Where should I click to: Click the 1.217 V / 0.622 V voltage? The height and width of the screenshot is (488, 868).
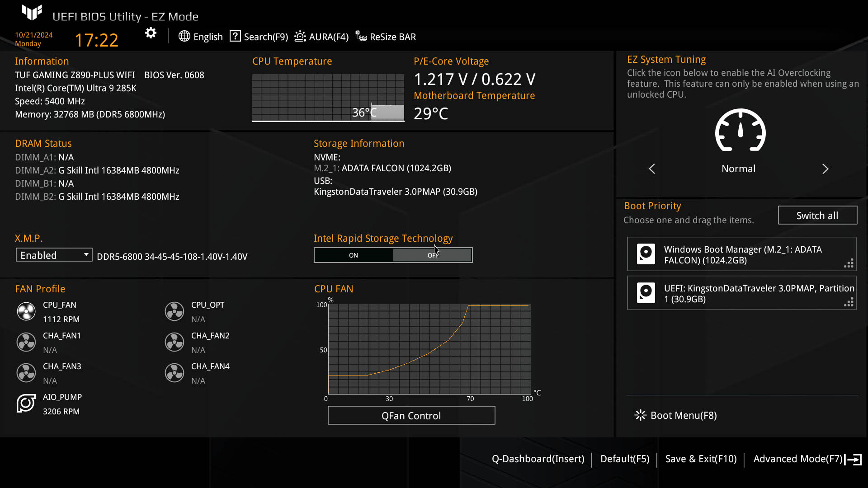point(475,79)
